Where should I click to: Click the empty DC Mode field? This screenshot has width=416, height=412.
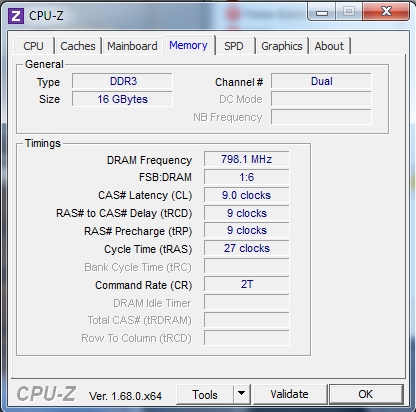321,99
